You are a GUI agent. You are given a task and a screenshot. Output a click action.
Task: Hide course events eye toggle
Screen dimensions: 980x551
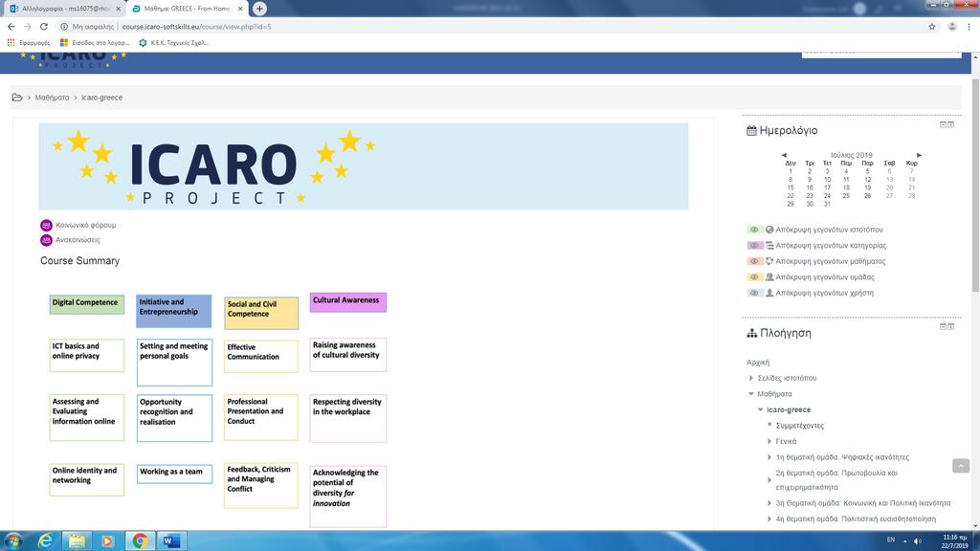point(754,261)
